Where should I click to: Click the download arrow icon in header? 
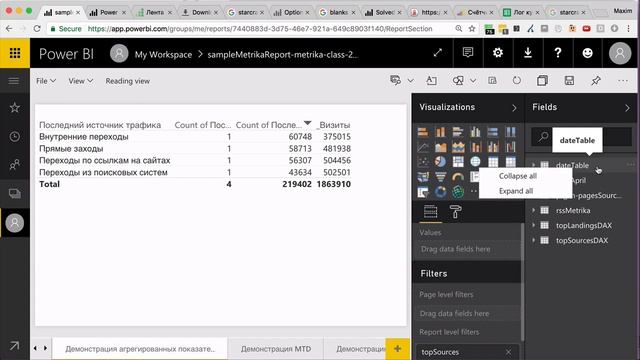(528, 53)
